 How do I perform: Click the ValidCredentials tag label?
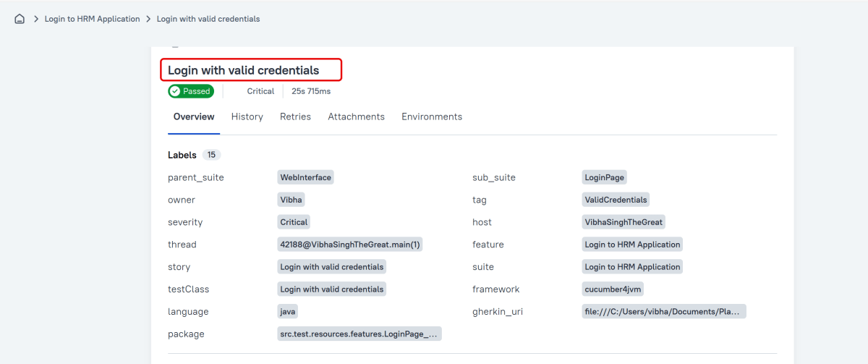tap(616, 200)
